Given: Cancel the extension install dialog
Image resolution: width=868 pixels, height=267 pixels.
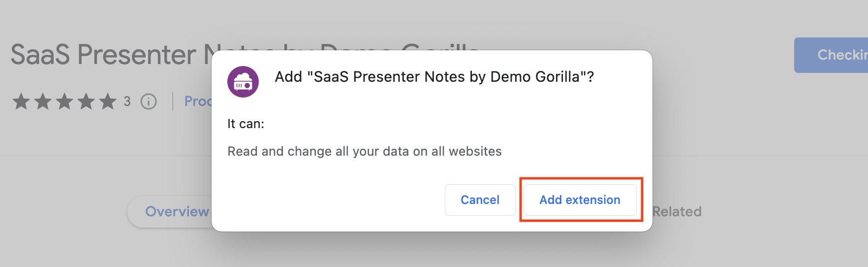Looking at the screenshot, I should (480, 200).
